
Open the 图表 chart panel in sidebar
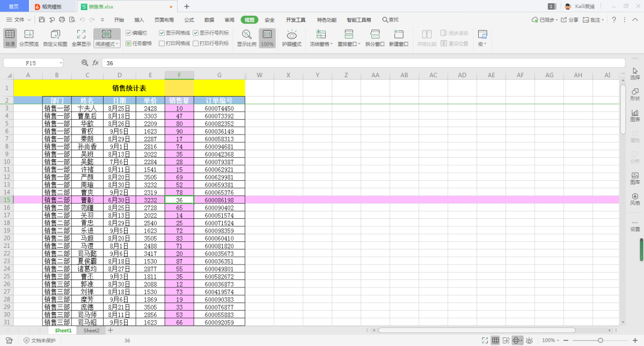click(x=635, y=115)
